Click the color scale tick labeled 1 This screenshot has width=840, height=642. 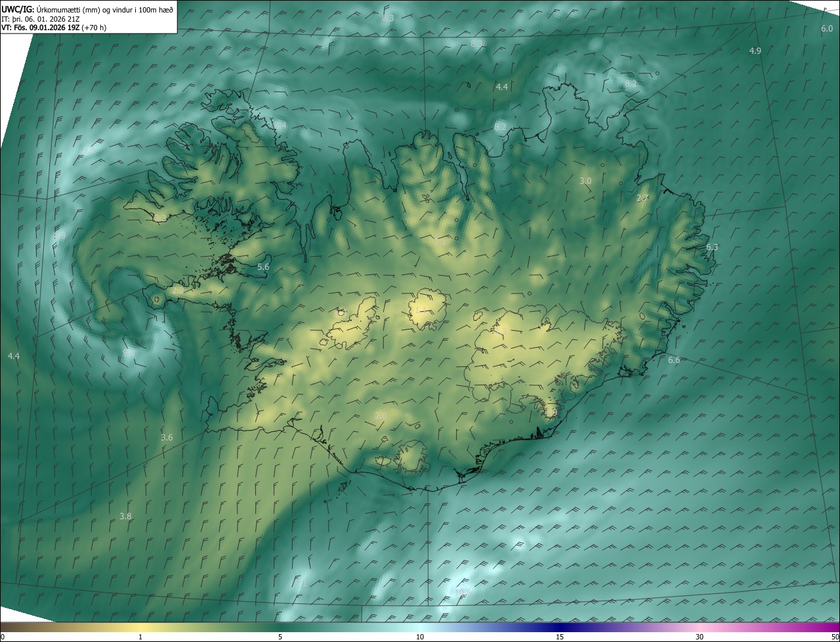(140, 637)
